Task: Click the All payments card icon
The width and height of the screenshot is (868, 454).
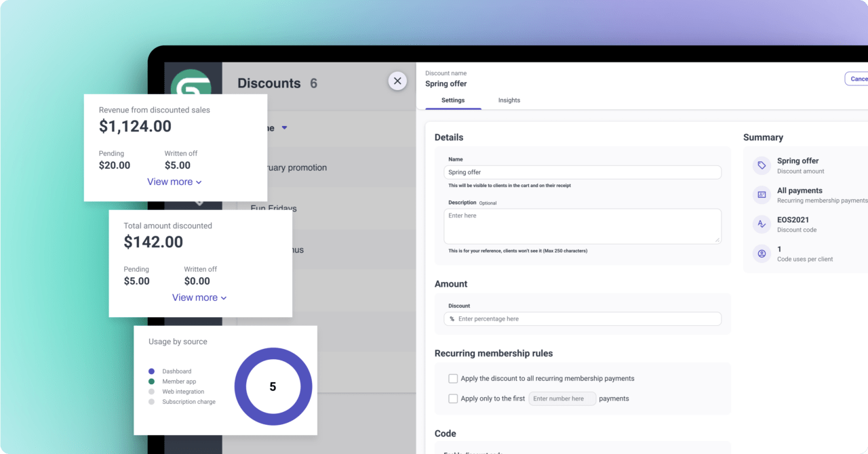Action: pos(762,195)
